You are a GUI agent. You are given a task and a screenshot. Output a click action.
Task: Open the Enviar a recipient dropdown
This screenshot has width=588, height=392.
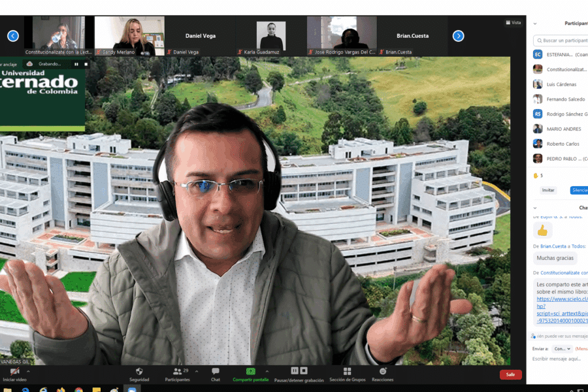coord(562,349)
